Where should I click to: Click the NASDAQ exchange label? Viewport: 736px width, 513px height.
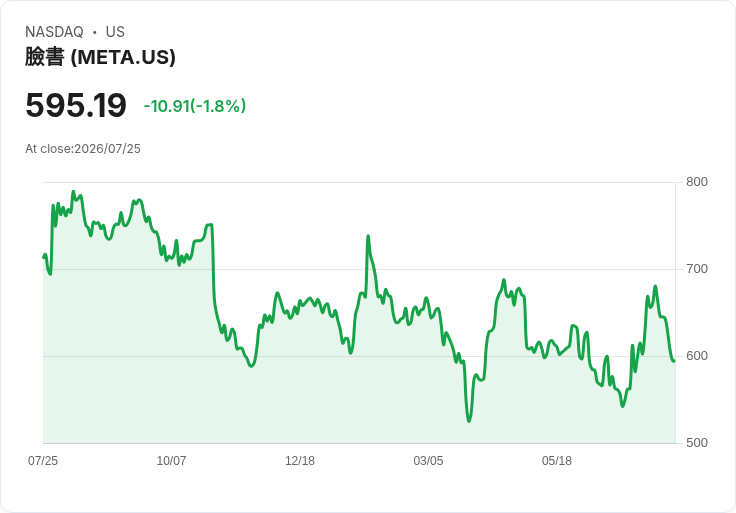tap(54, 32)
